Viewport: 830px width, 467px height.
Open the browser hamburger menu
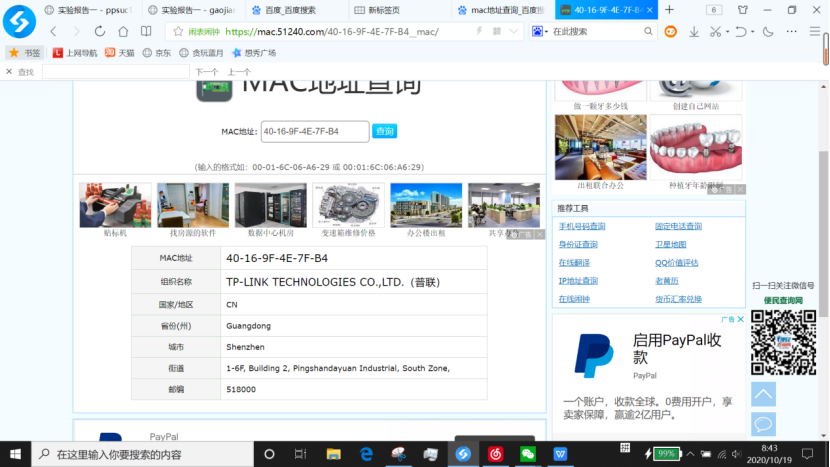point(815,32)
